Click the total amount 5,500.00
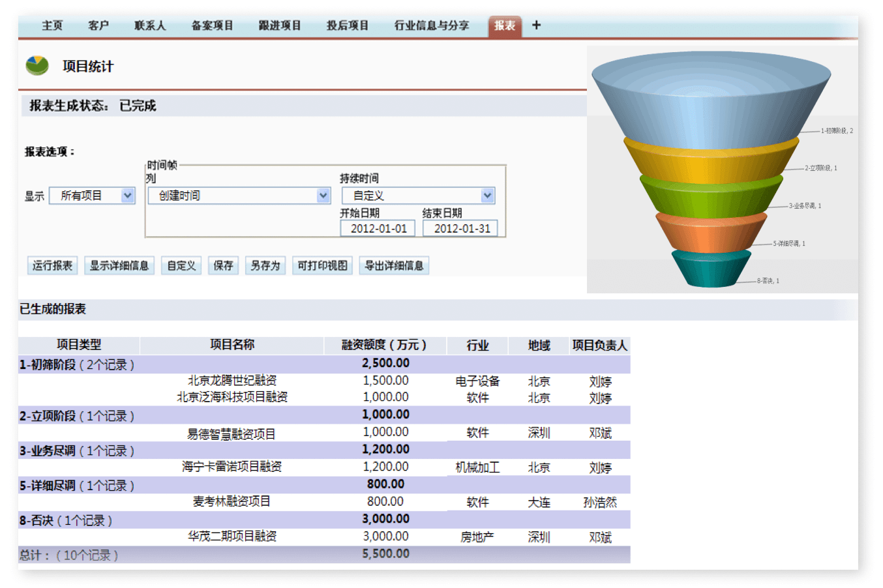Viewport: 883px width, 588px height. tap(385, 554)
